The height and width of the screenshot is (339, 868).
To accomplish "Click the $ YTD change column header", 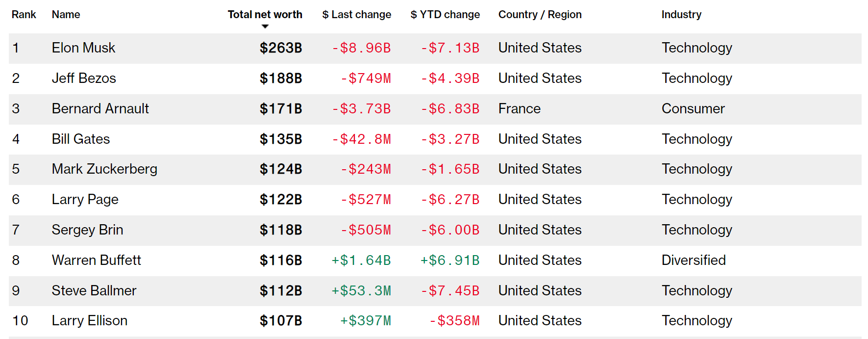I will click(445, 15).
